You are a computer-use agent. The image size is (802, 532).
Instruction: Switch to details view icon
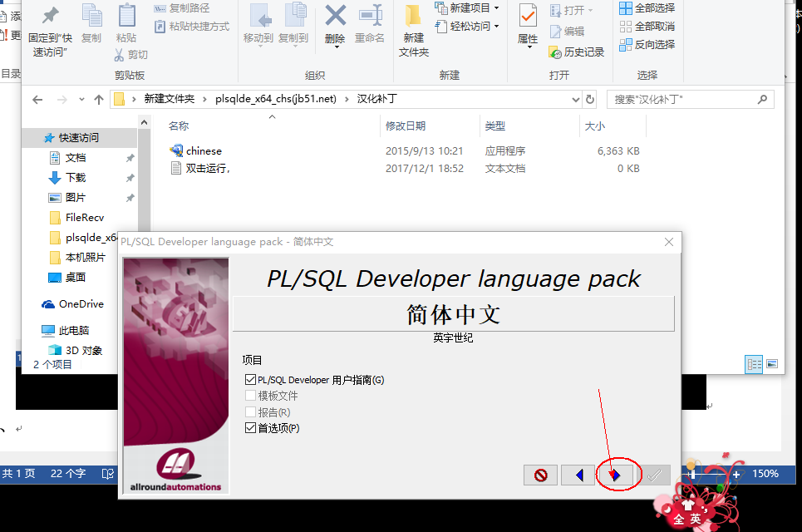point(754,364)
